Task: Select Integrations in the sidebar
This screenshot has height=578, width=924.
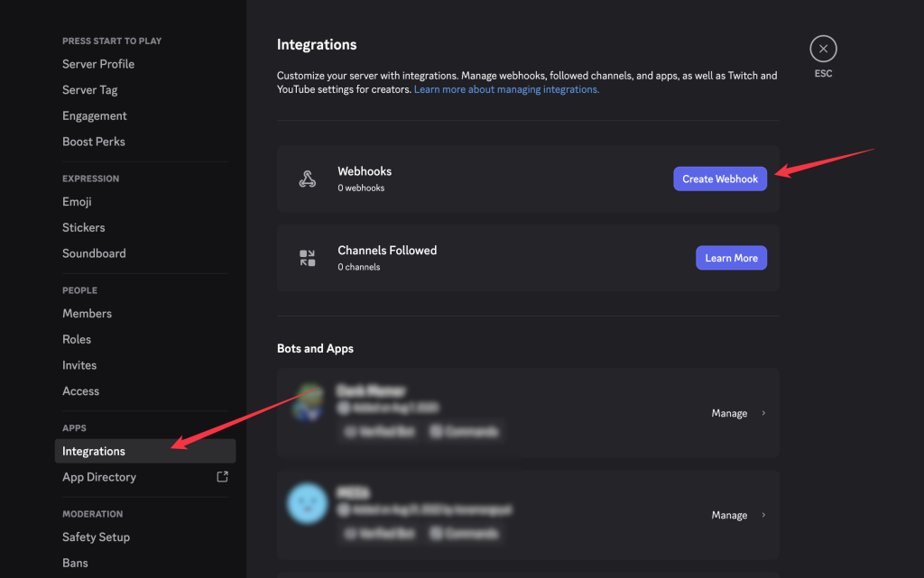Action: click(145, 452)
